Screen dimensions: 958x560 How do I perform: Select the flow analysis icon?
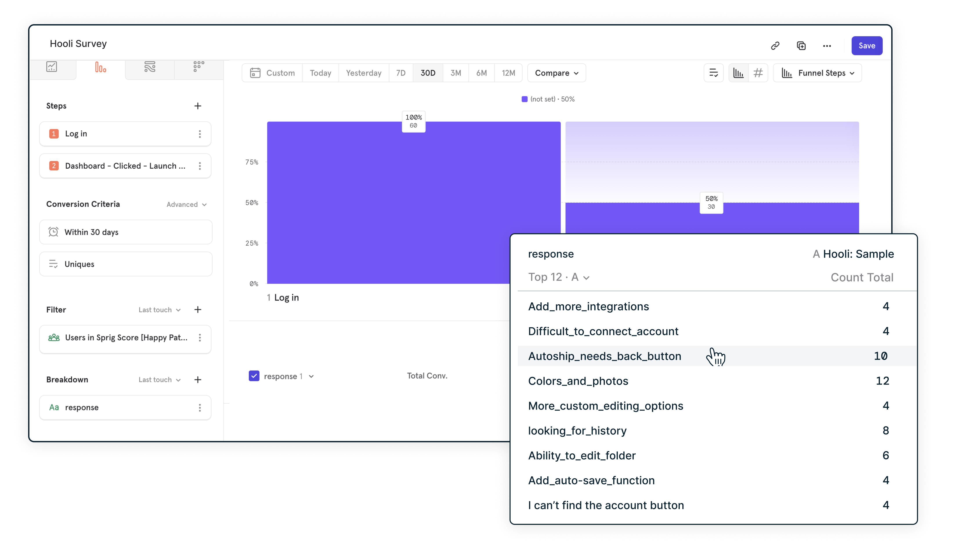pos(149,67)
